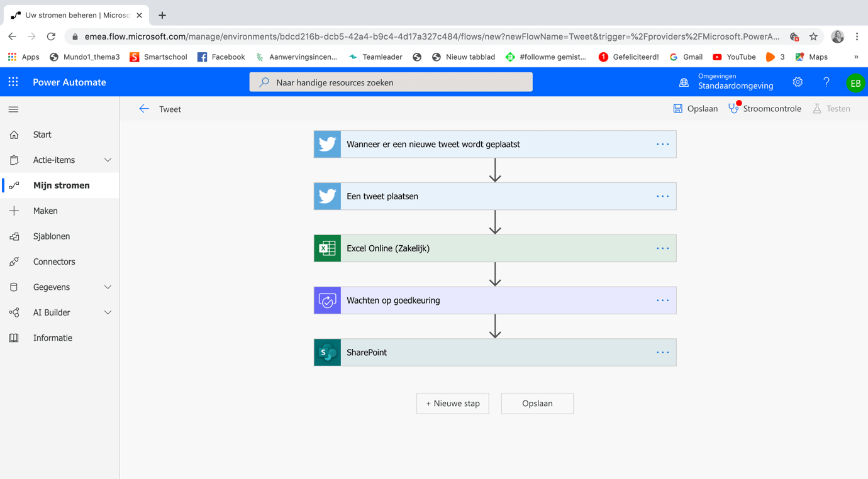This screenshot has width=868, height=479.
Task: Click the Testen flask icon
Action: tap(817, 109)
